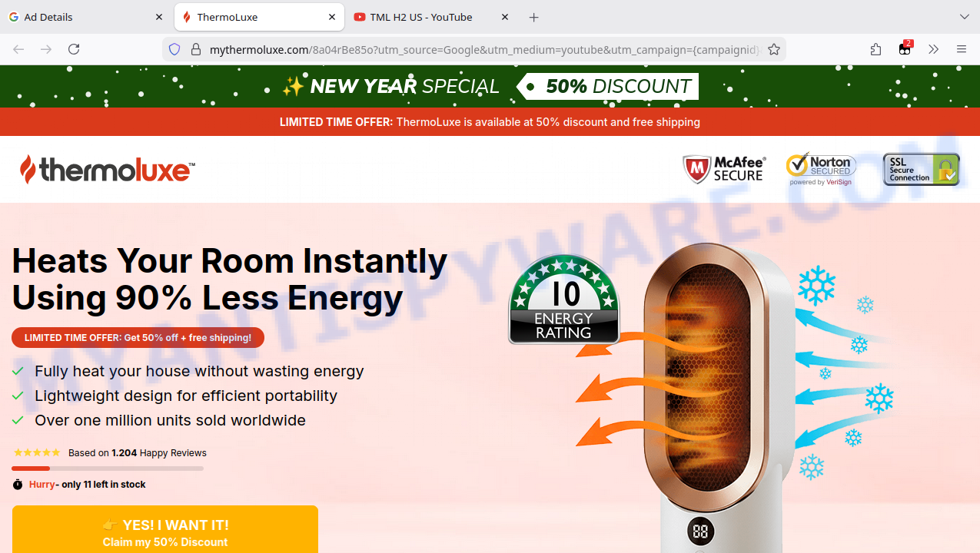The width and height of the screenshot is (980, 553).
Task: Switch to the Ad Details tab
Action: point(86,17)
